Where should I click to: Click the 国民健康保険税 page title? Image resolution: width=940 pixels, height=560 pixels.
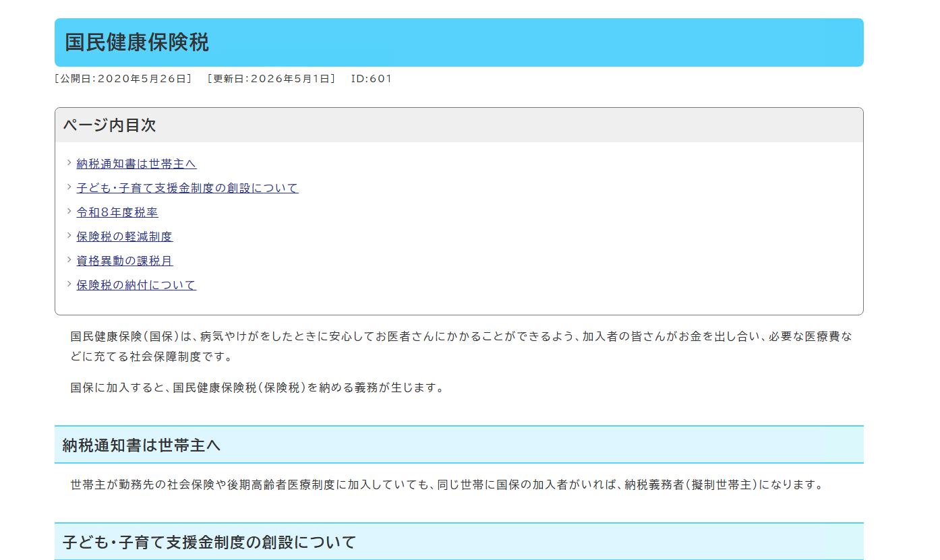pyautogui.click(x=137, y=42)
